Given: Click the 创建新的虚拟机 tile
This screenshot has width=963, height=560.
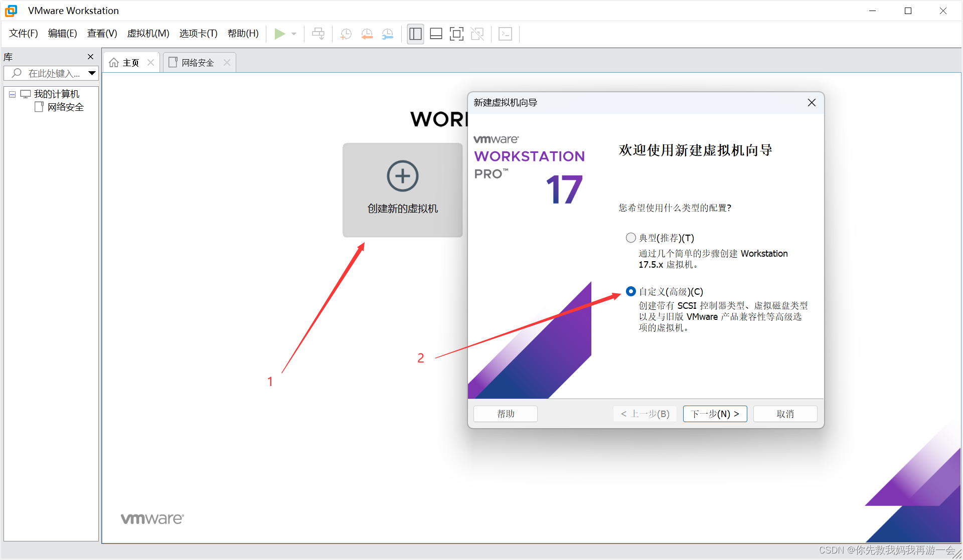Looking at the screenshot, I should click(402, 190).
